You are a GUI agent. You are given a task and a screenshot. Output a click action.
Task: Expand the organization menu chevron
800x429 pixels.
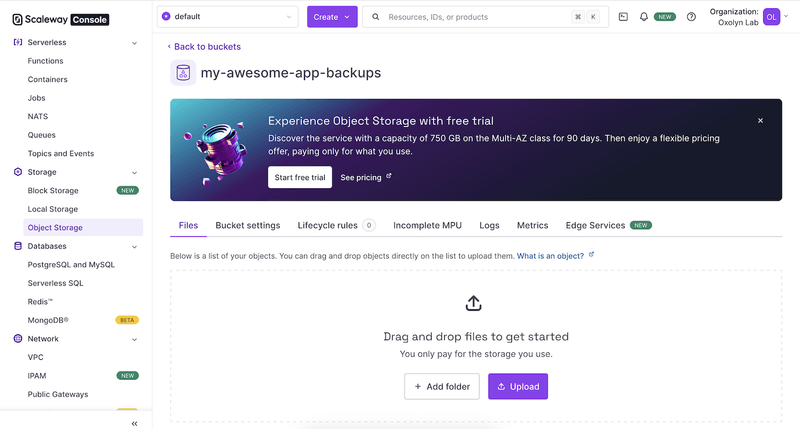(x=786, y=16)
